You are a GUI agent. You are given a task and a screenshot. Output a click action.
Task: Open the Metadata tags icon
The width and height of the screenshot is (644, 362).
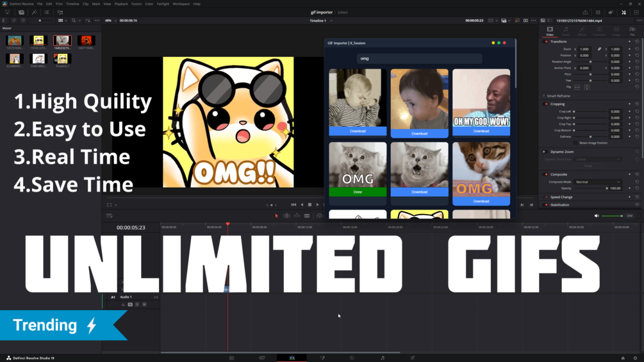(611, 12)
